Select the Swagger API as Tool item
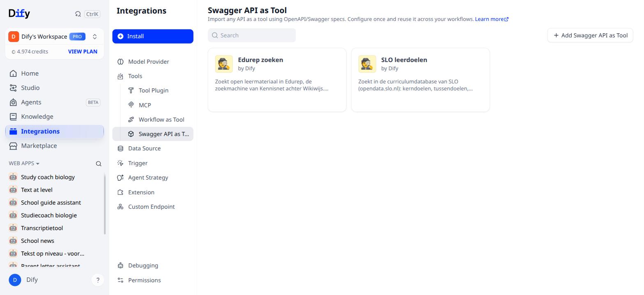Image resolution: width=644 pixels, height=295 pixels. pyautogui.click(x=153, y=134)
